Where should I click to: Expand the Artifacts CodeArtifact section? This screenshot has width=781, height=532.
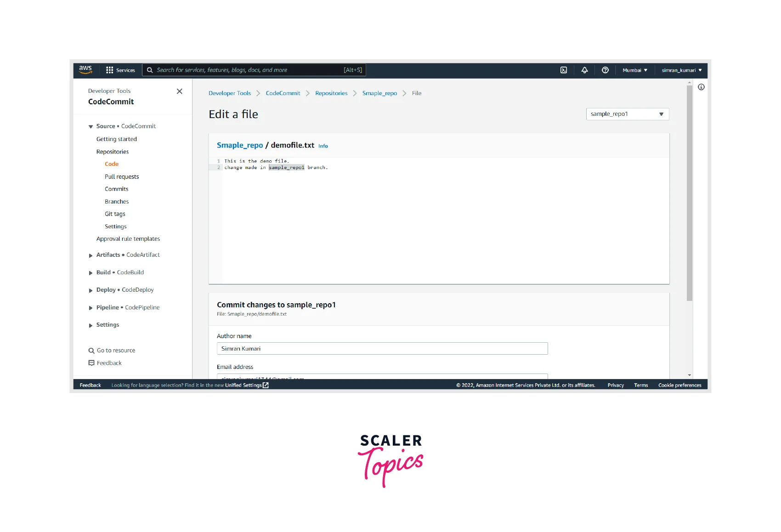click(x=91, y=255)
